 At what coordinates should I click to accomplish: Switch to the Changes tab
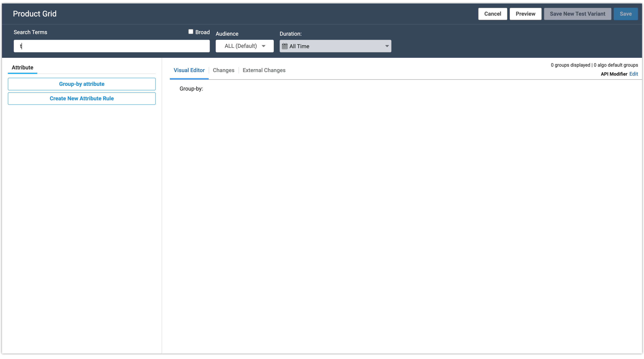coord(223,70)
